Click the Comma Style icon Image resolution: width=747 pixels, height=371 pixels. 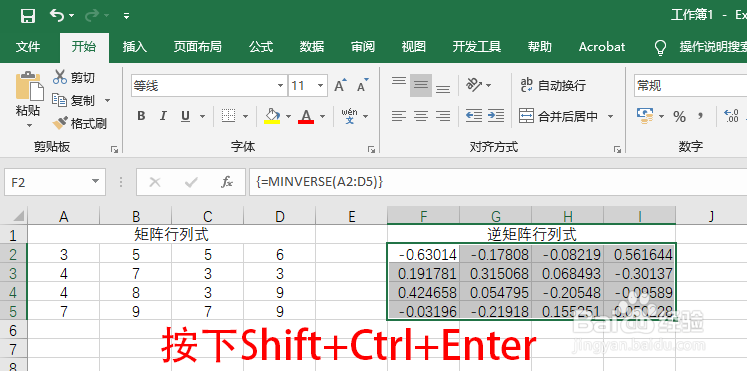pyautogui.click(x=700, y=116)
